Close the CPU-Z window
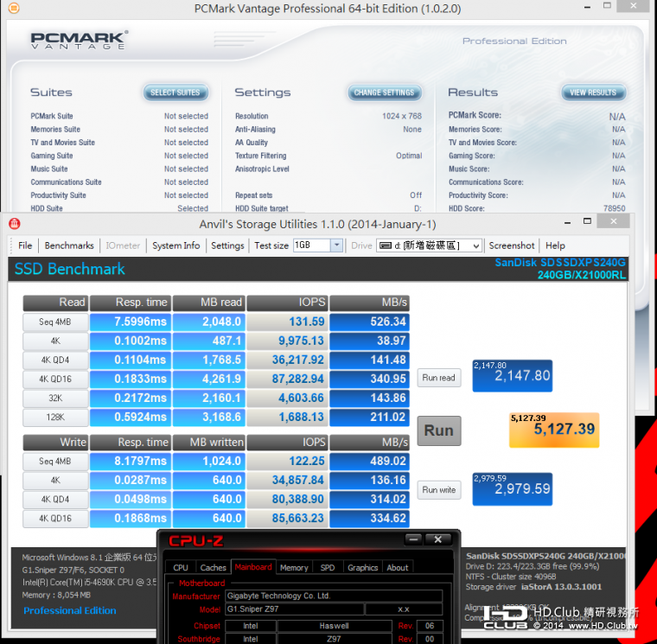The width and height of the screenshot is (657, 644). click(438, 539)
